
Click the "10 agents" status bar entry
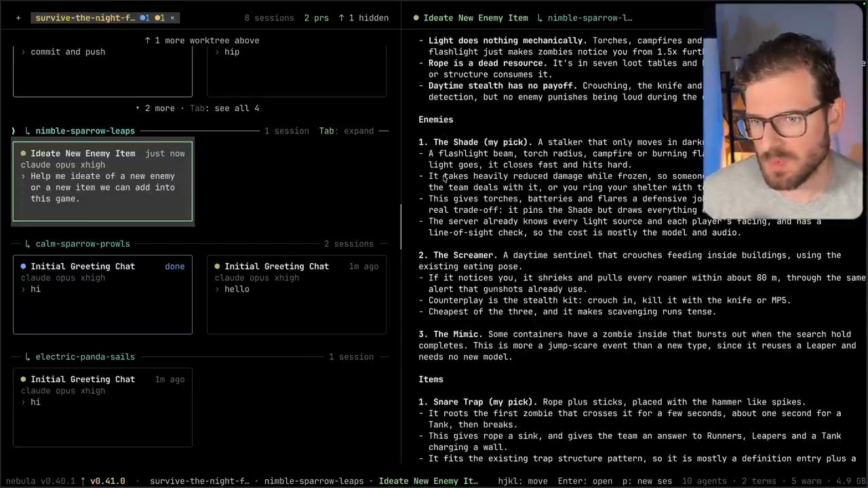(x=707, y=481)
